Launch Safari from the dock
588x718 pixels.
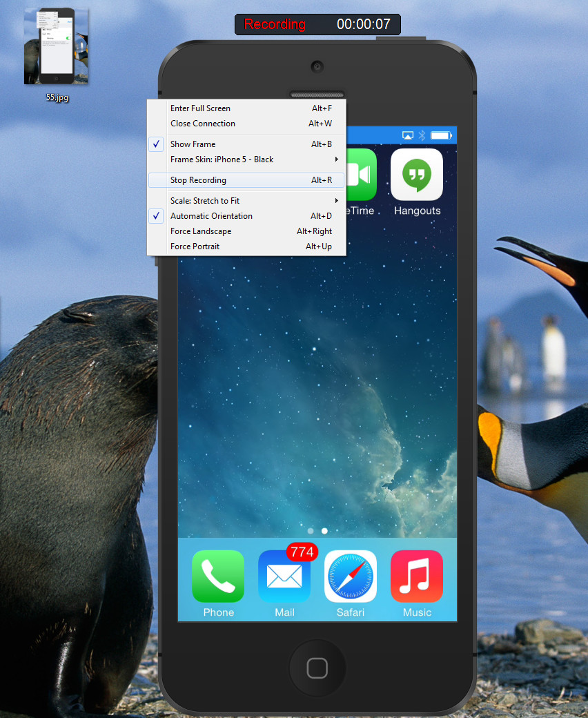coord(351,576)
